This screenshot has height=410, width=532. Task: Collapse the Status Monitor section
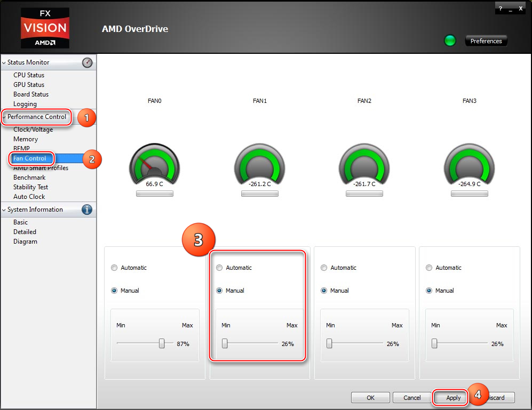(4, 63)
